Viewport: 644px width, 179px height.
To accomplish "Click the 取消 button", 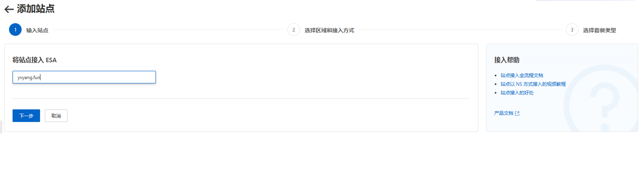I will click(x=56, y=116).
